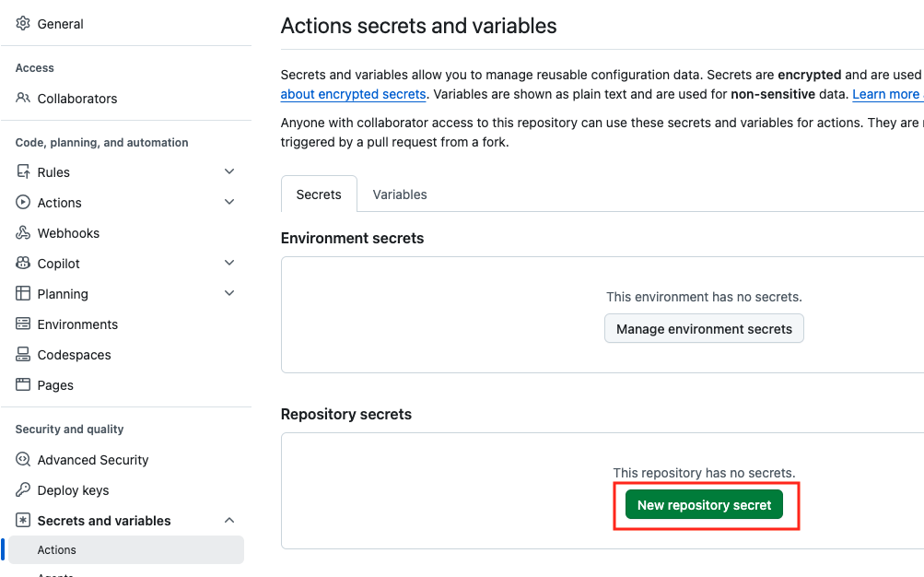
Task: Click the Pages browser icon
Action: coord(23,385)
